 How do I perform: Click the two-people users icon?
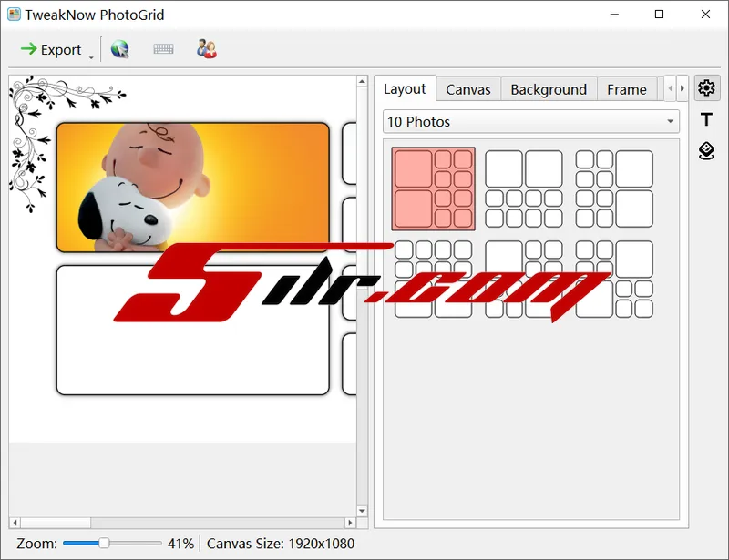(x=207, y=49)
